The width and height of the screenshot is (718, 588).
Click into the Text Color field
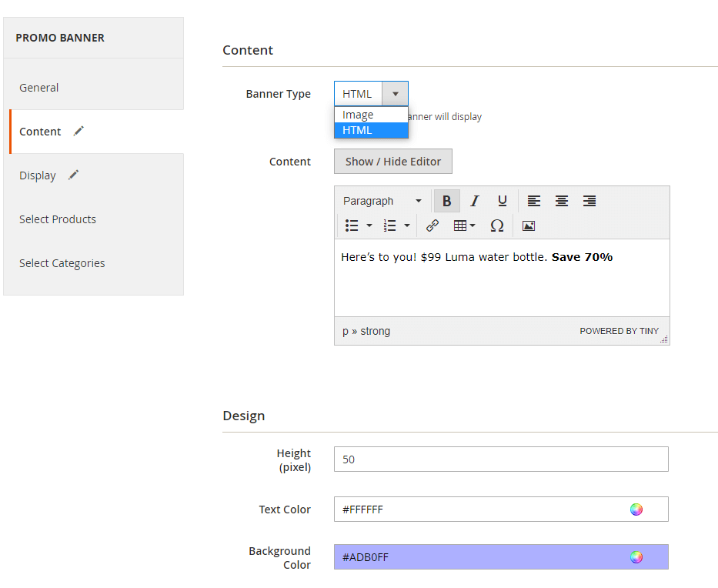(x=501, y=509)
